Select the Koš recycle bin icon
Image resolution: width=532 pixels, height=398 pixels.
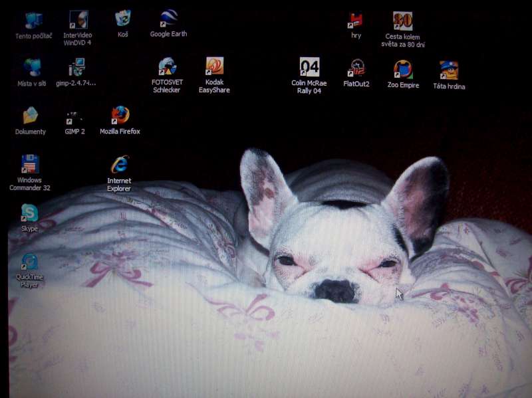click(x=123, y=19)
